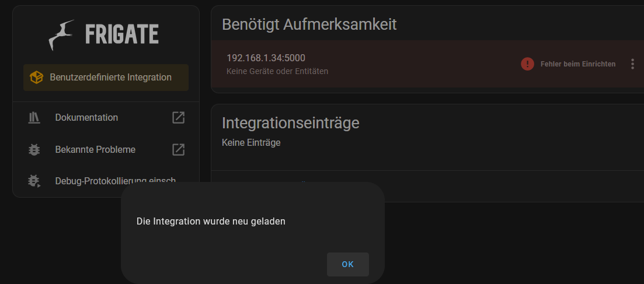Click the Die Integration wurde neu geladen message
The image size is (644, 284).
coord(211,221)
